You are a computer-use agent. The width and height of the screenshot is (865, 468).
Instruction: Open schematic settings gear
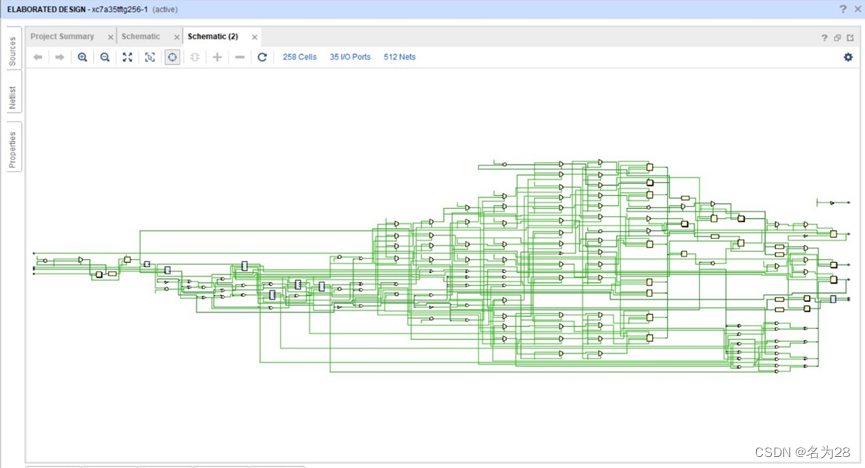click(848, 57)
